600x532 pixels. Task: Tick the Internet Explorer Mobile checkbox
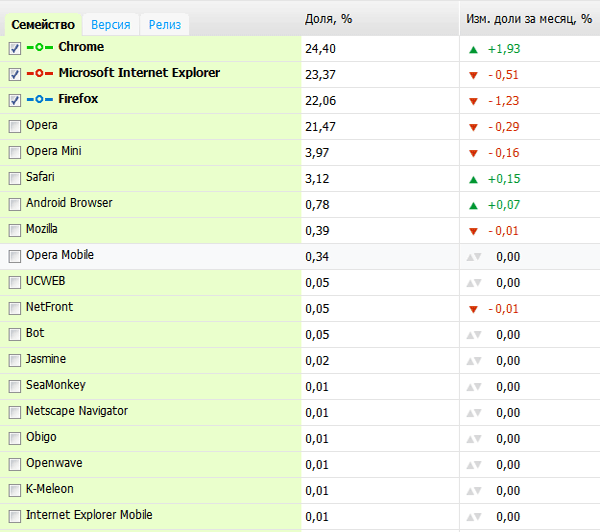pos(15,517)
